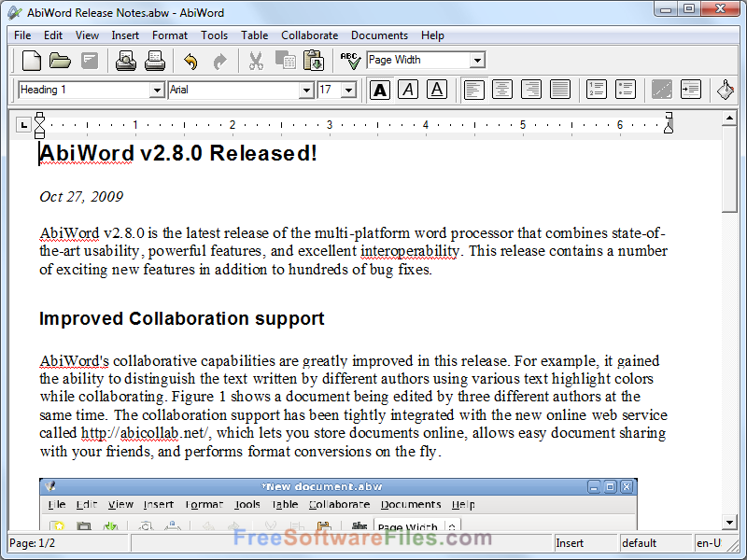Open the View menu
Image resolution: width=747 pixels, height=560 pixels.
(87, 35)
